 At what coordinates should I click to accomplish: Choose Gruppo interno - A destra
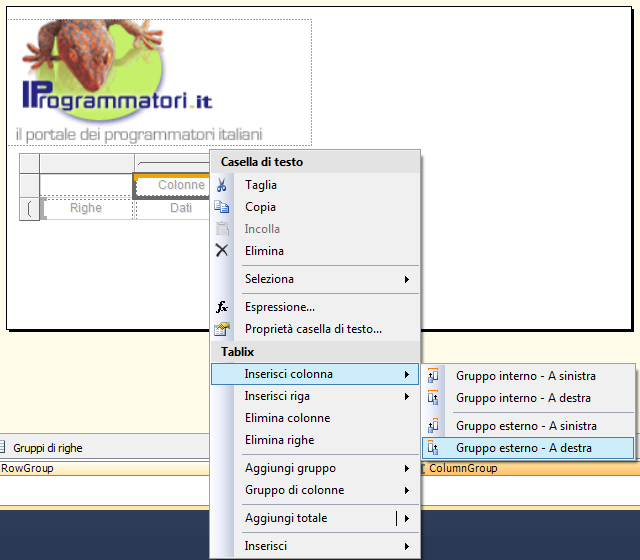(528, 398)
